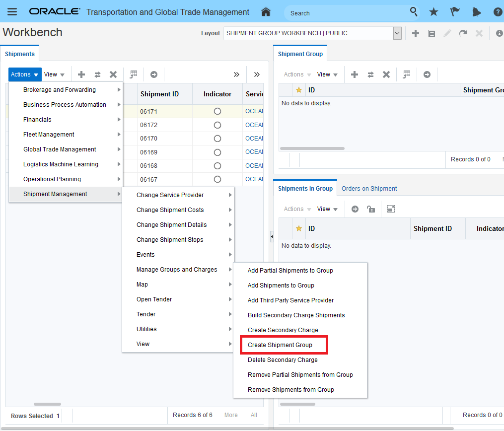Select the Shipments tab
Image resolution: width=504 pixels, height=431 pixels.
pyautogui.click(x=19, y=54)
